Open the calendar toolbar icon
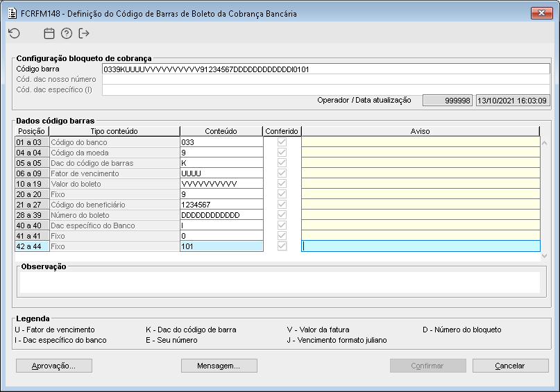This screenshot has width=560, height=392. tap(49, 33)
